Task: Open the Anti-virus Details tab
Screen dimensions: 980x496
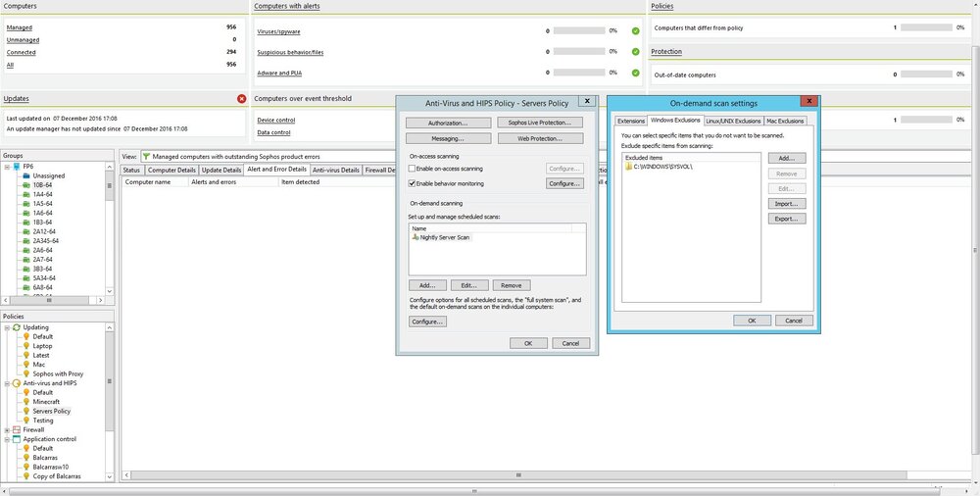Action: click(x=335, y=171)
